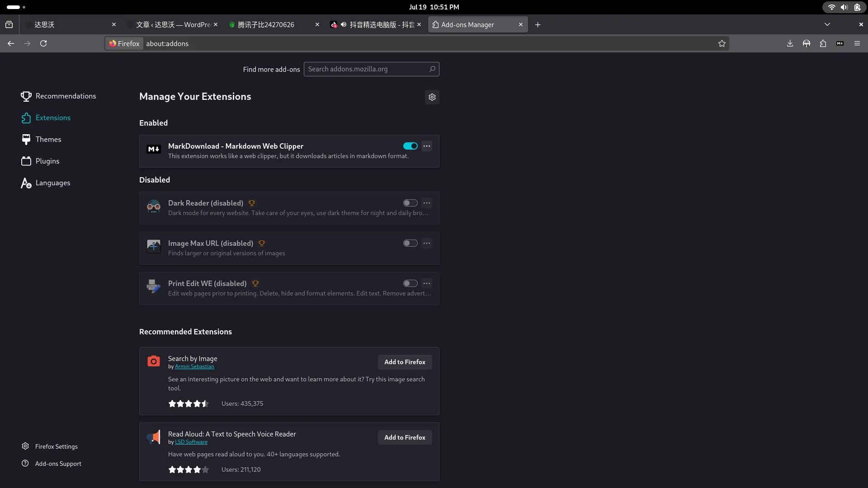
Task: Open Plugins in the sidebar
Action: (40, 161)
